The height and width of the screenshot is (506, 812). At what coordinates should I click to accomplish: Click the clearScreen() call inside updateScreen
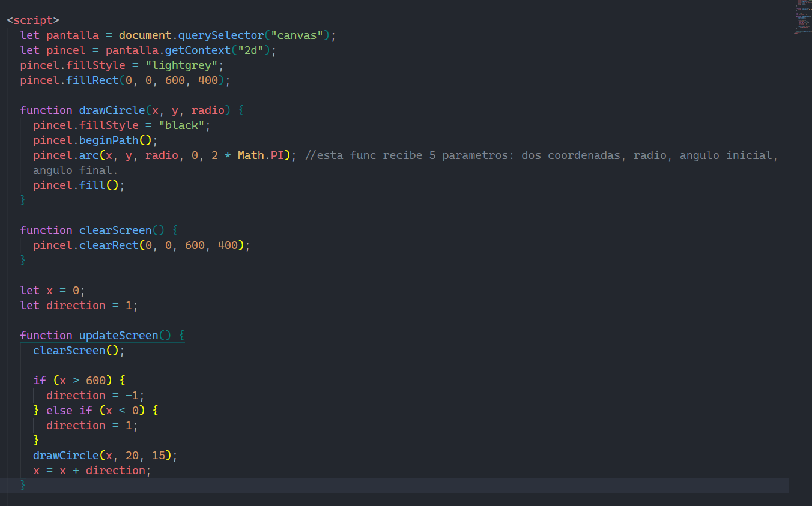point(79,351)
